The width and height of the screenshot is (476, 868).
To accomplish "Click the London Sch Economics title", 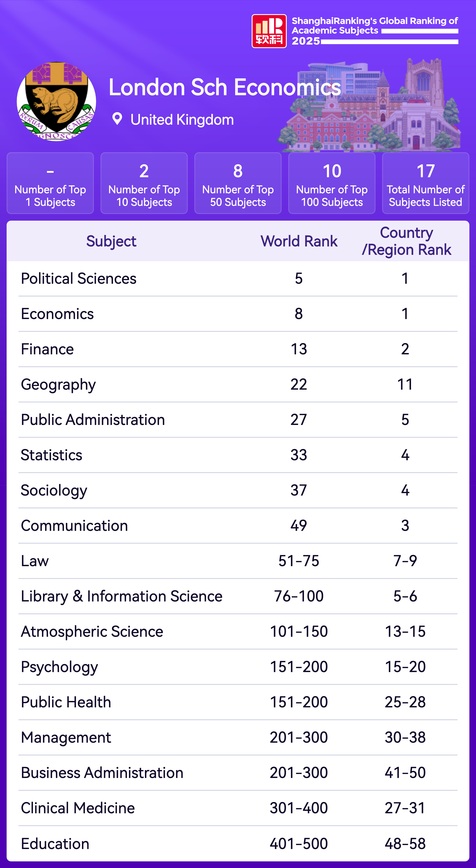I will click(x=225, y=87).
